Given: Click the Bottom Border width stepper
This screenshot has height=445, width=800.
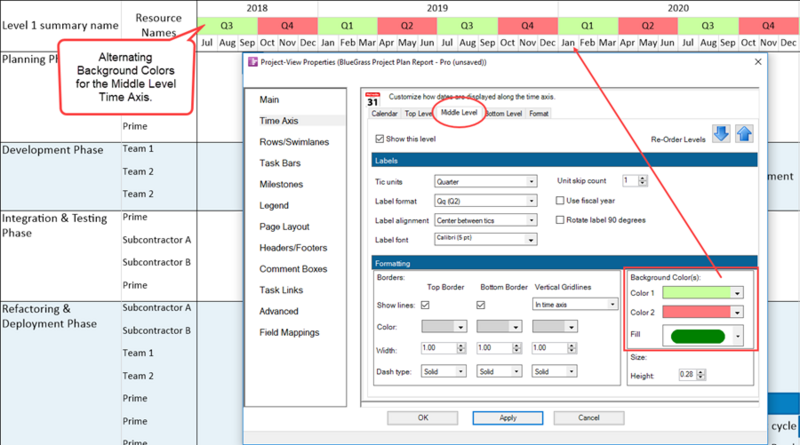Looking at the screenshot, I should tap(517, 348).
